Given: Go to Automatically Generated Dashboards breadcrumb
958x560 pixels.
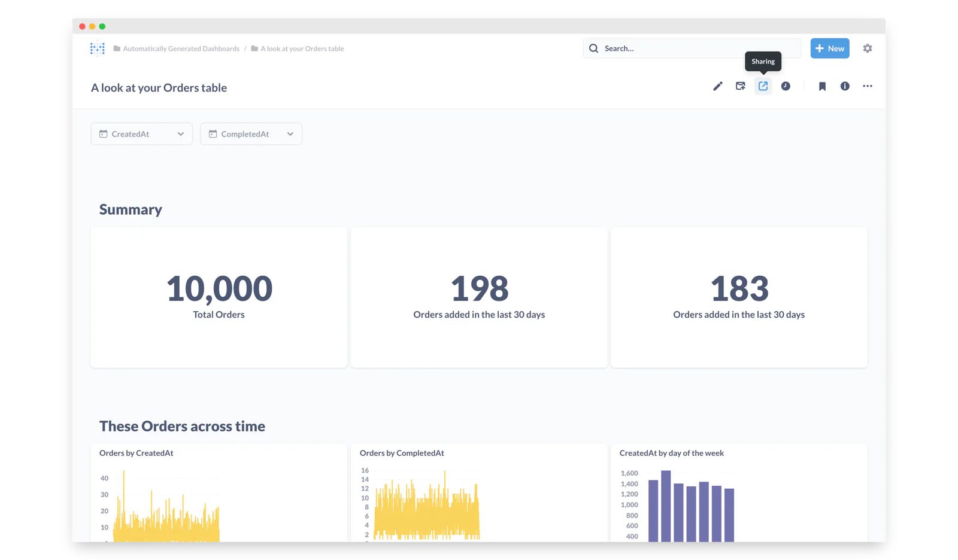Looking at the screenshot, I should 181,48.
